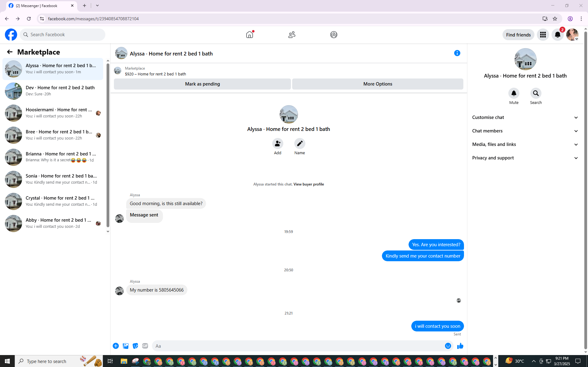
Task: Open the Friends icon in top navigation
Action: coord(292,35)
